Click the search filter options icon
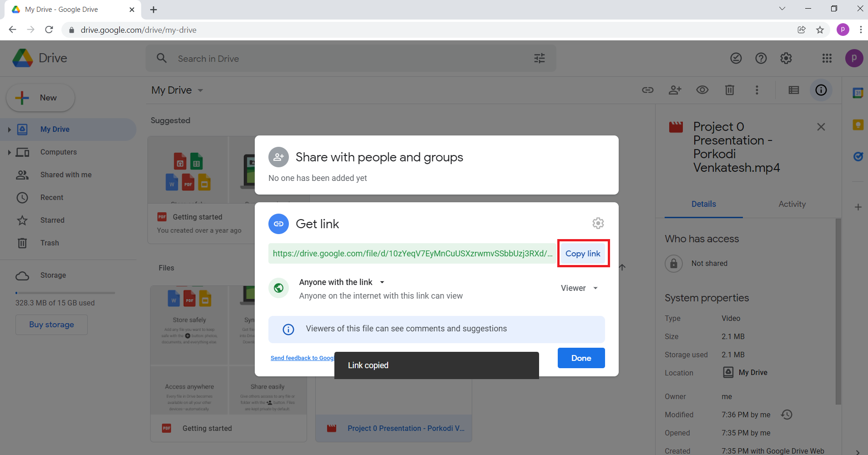The width and height of the screenshot is (868, 455). tap(539, 58)
